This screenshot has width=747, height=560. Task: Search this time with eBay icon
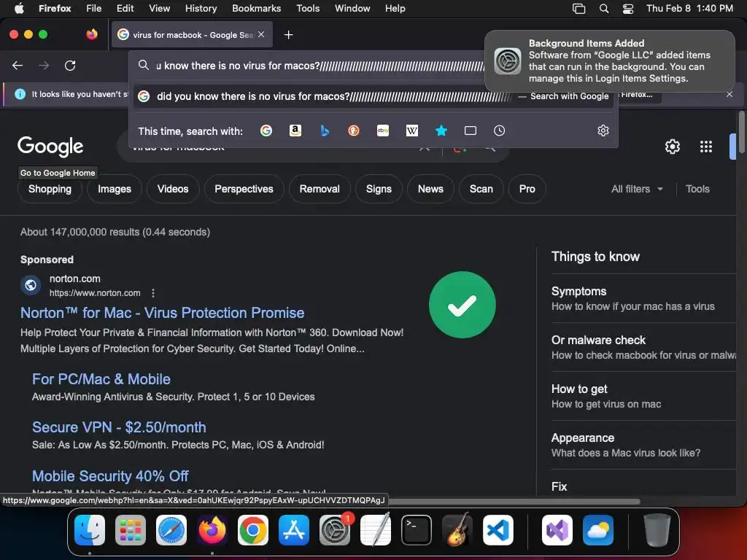tap(383, 131)
